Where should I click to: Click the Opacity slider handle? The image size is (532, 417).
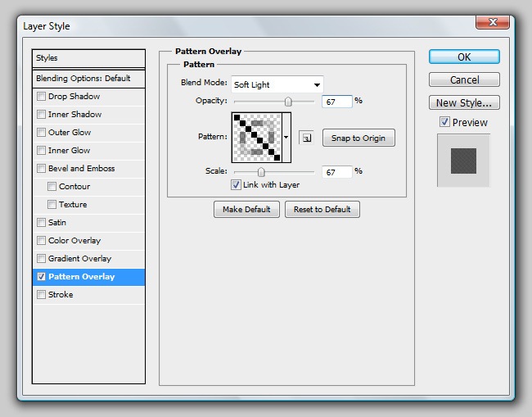[x=288, y=102]
